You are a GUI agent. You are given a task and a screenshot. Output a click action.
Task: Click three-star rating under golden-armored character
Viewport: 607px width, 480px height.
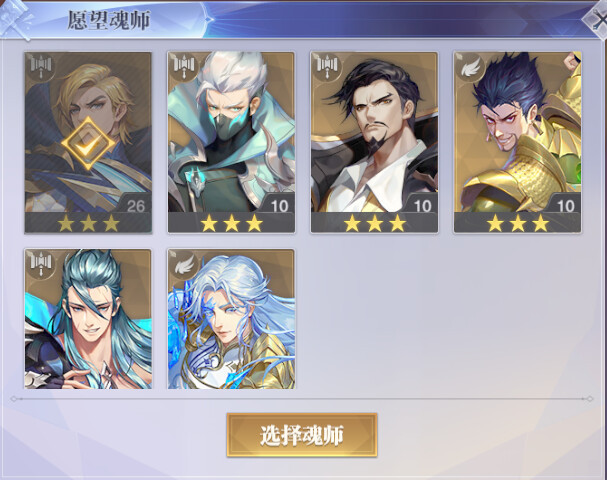pos(518,224)
